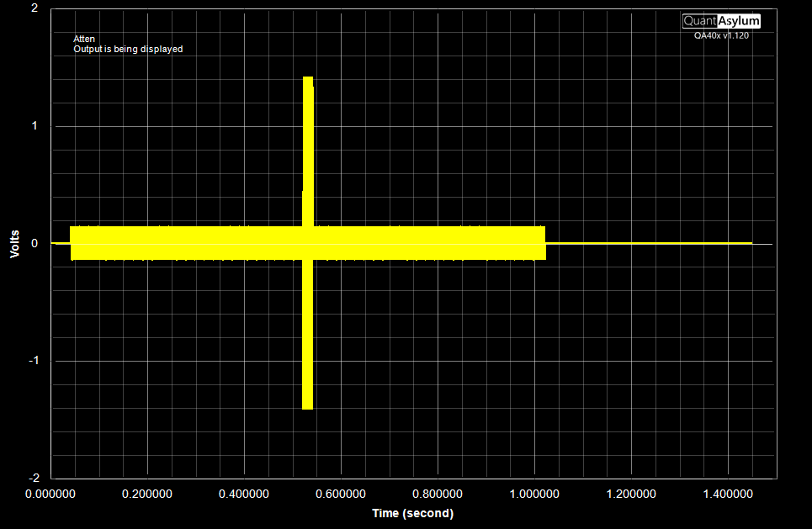Click the 'Volts' axis label
The image size is (812, 529).
[14, 244]
